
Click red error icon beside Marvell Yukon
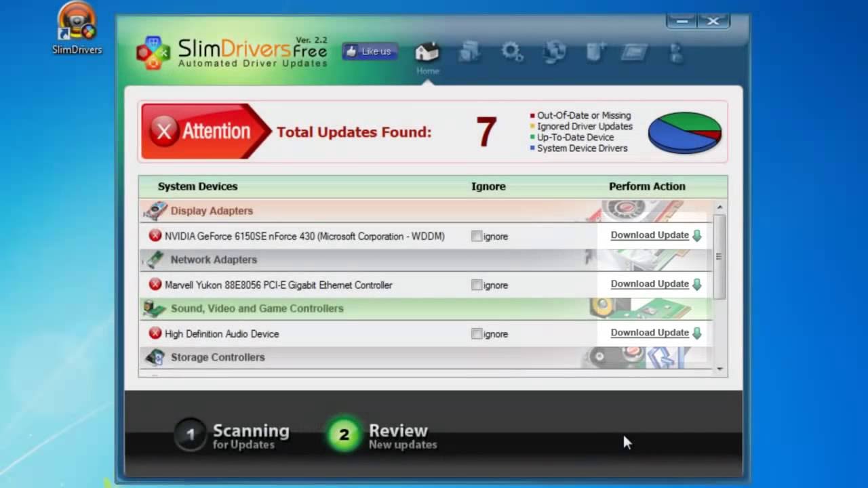coord(155,285)
